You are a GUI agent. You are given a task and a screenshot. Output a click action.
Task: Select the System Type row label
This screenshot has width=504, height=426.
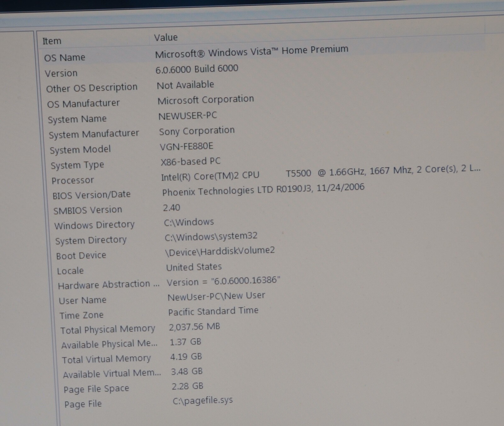pos(77,165)
